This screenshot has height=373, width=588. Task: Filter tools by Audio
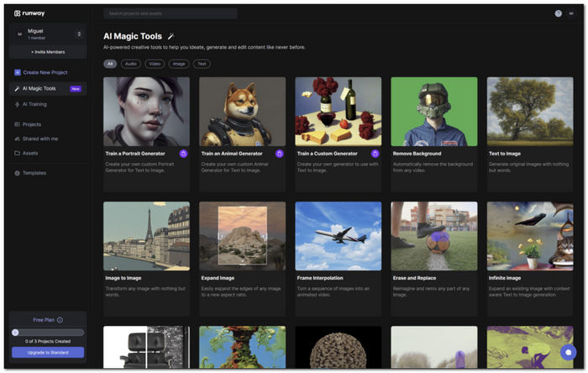pos(130,64)
